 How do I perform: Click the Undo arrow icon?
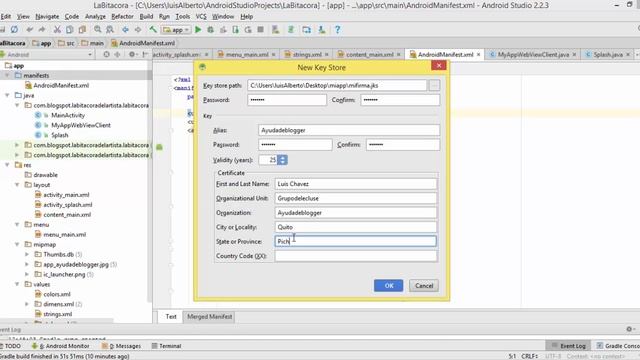[x=29, y=29]
